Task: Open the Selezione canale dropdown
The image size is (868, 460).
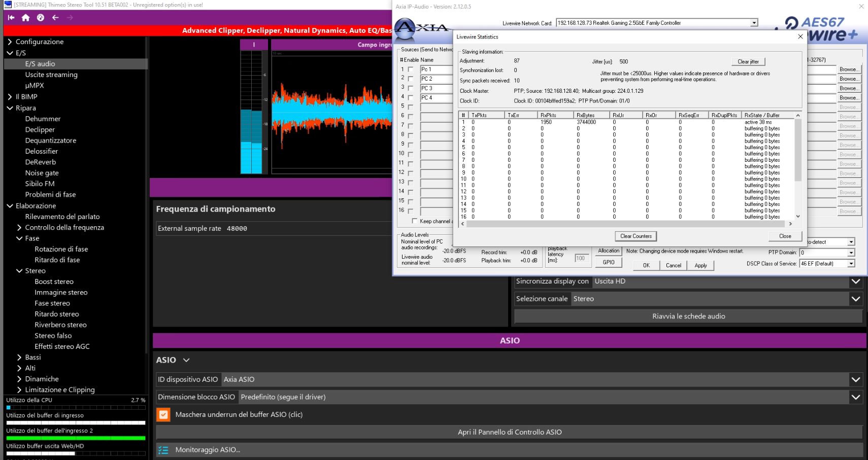Action: (856, 299)
